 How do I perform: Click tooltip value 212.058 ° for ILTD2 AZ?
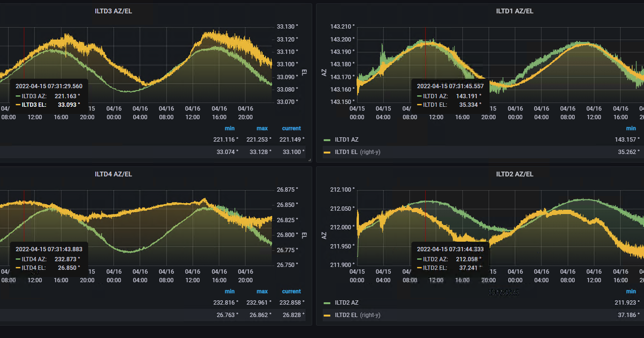tap(469, 259)
